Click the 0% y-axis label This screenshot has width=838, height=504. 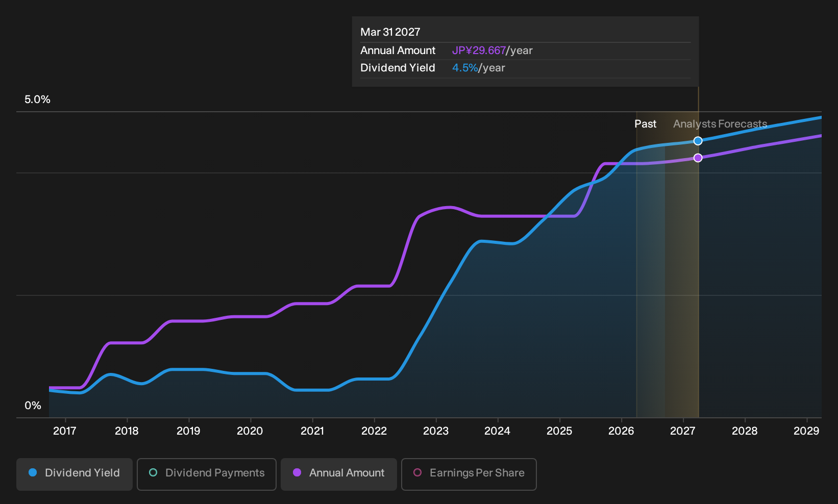point(33,406)
